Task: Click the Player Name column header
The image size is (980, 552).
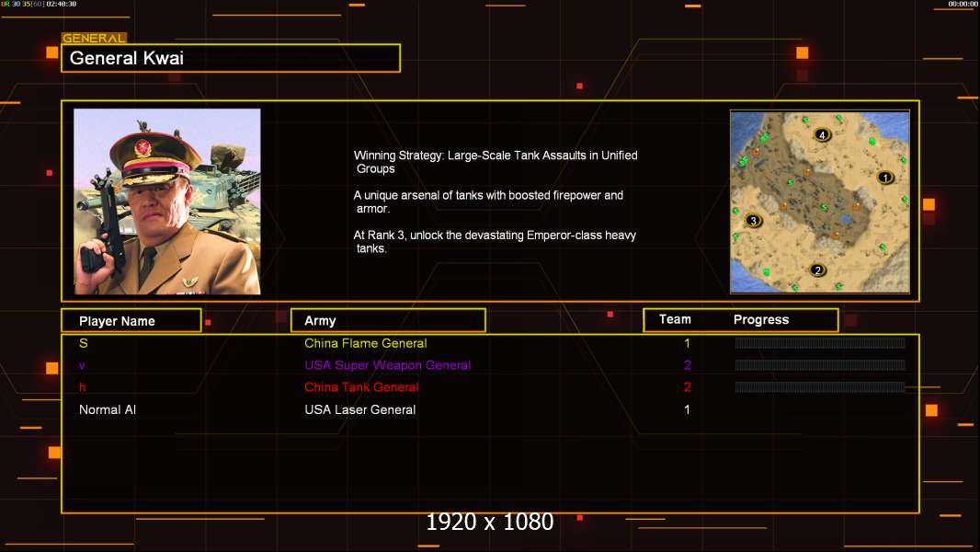Action: [131, 321]
